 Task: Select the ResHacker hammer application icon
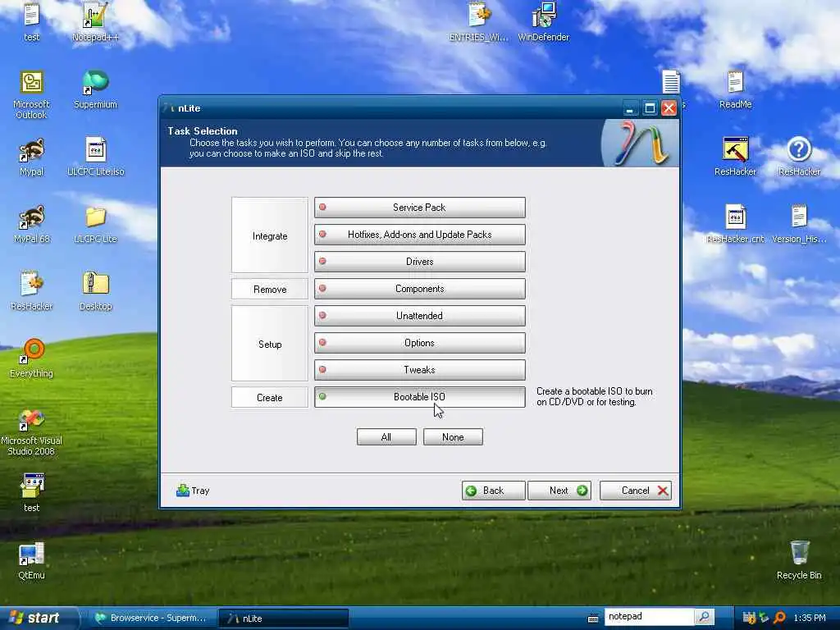[x=735, y=157]
